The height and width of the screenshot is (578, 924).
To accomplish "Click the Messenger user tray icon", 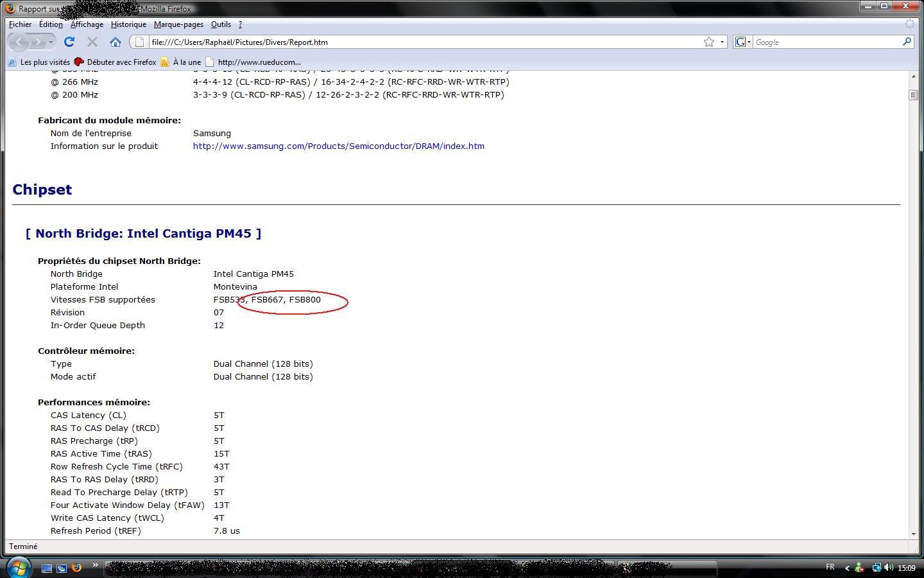I will (859, 568).
